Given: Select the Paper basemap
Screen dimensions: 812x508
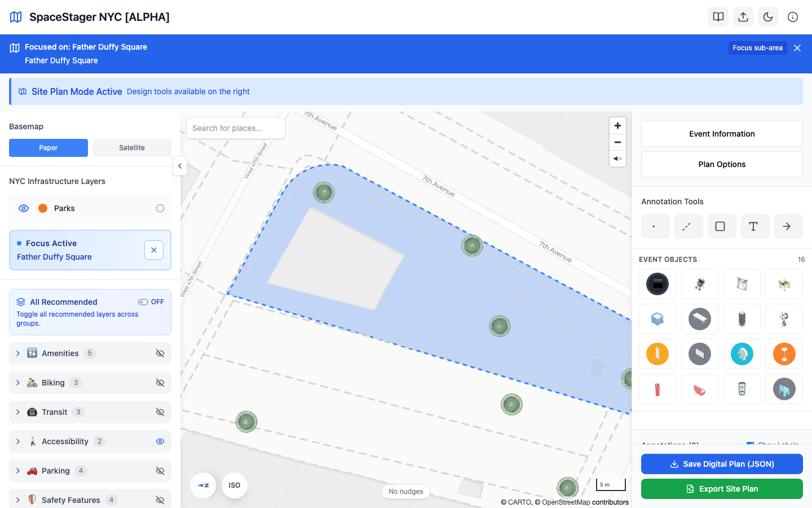Looking at the screenshot, I should [48, 148].
